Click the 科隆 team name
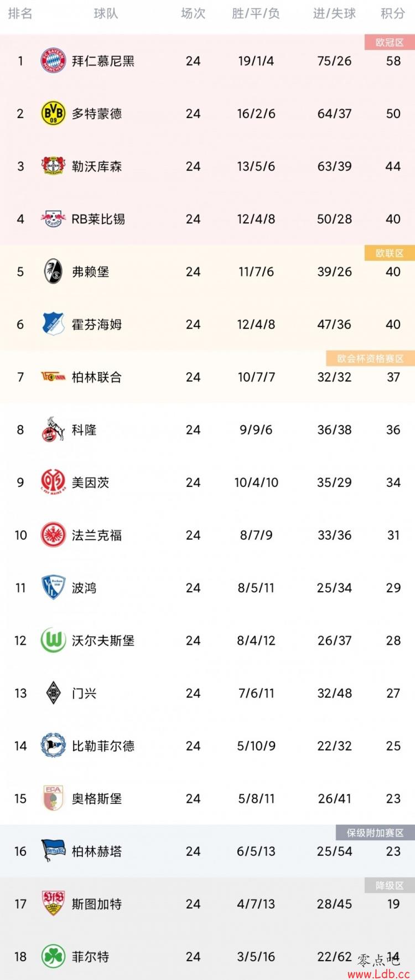Screen dimensions: 415x980 click(x=84, y=430)
